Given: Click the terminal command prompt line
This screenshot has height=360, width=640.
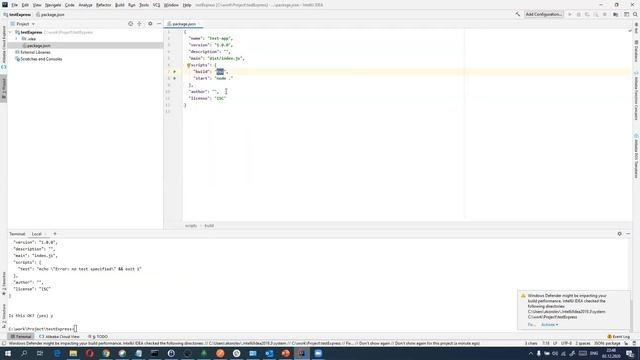Looking at the screenshot, I should [x=42, y=329].
